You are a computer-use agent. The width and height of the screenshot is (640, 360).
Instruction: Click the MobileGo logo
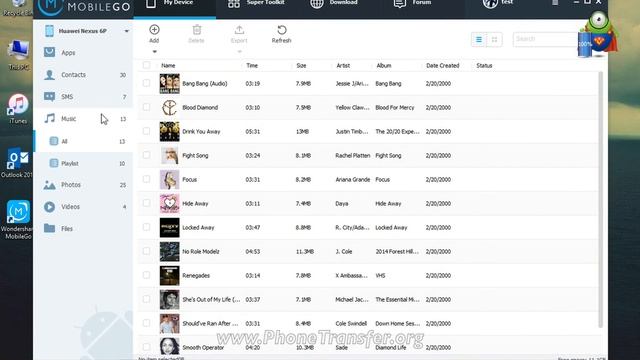pyautogui.click(x=84, y=6)
